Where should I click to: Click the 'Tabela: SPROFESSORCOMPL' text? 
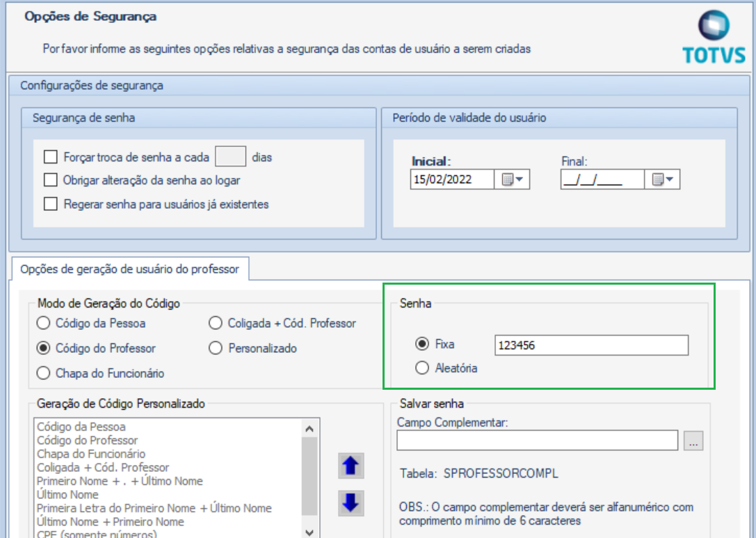pos(478,473)
